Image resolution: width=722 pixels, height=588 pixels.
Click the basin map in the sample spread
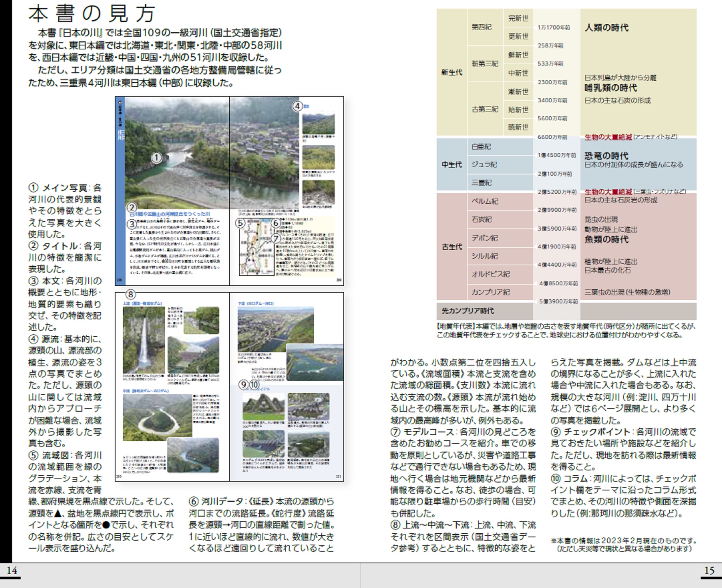pos(256,246)
